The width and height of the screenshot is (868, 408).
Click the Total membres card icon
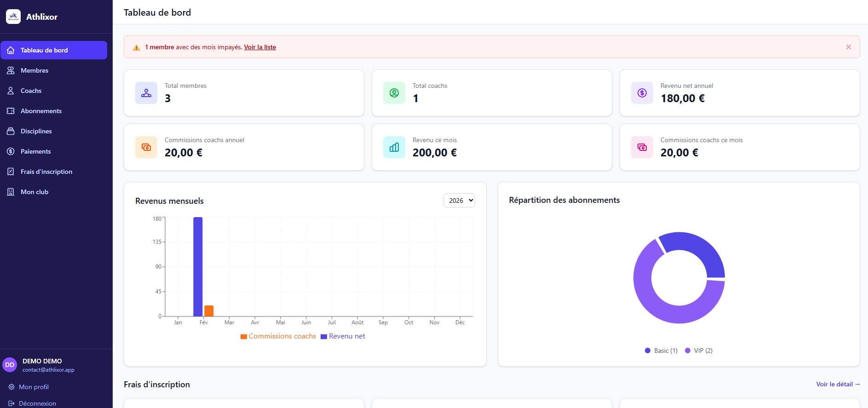click(146, 93)
